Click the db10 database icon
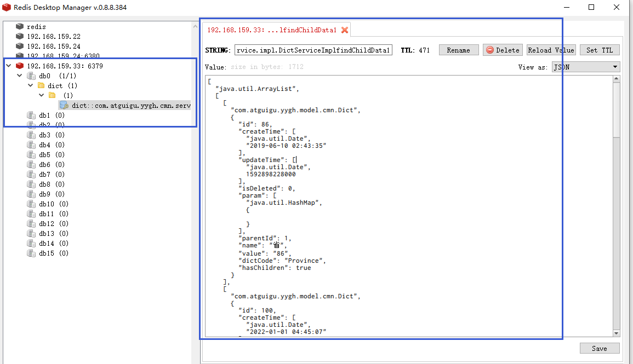The width and height of the screenshot is (633, 364). point(31,204)
